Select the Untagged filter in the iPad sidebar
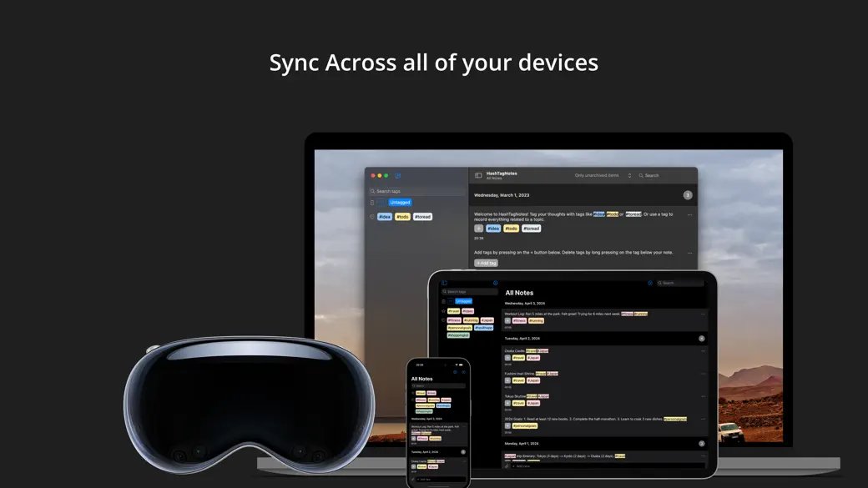The image size is (868, 488). [463, 301]
